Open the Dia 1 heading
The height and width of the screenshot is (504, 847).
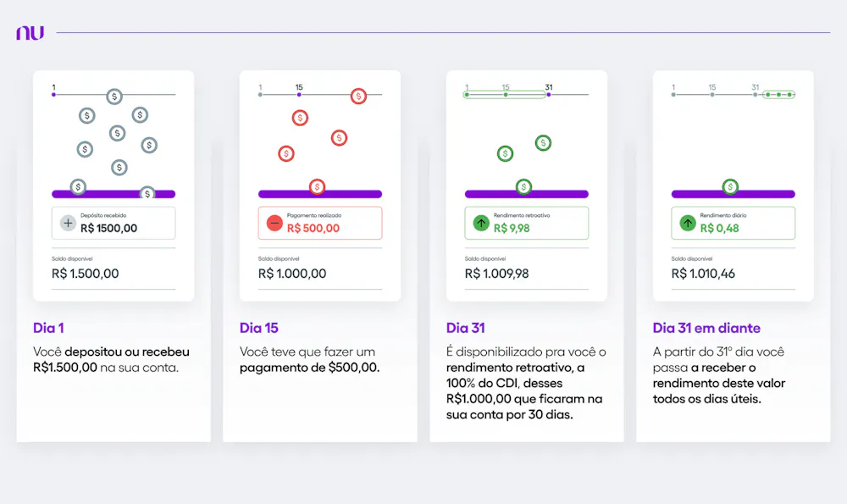coord(49,328)
